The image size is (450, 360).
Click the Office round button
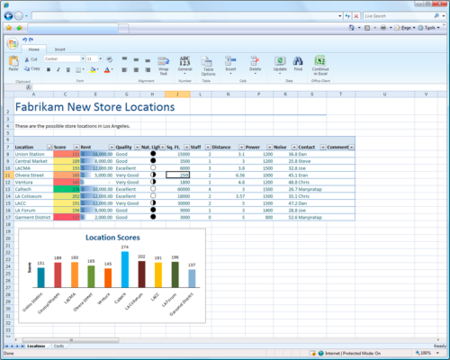(x=13, y=44)
